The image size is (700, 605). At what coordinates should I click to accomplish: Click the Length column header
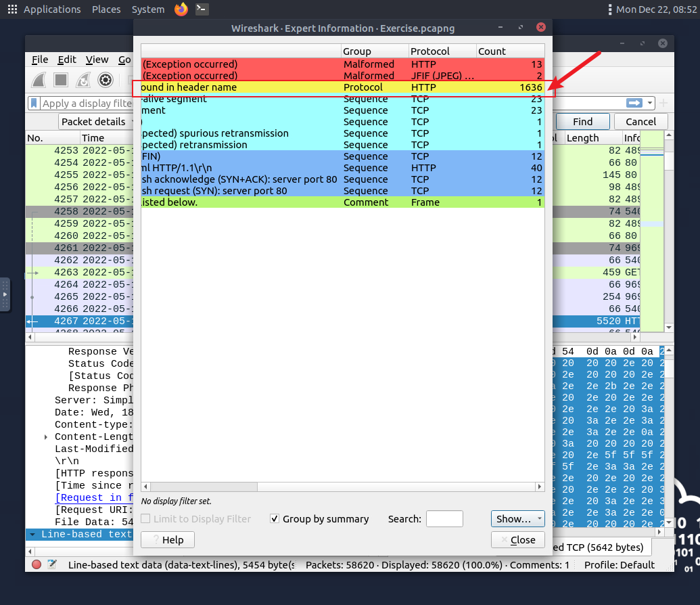tap(593, 137)
